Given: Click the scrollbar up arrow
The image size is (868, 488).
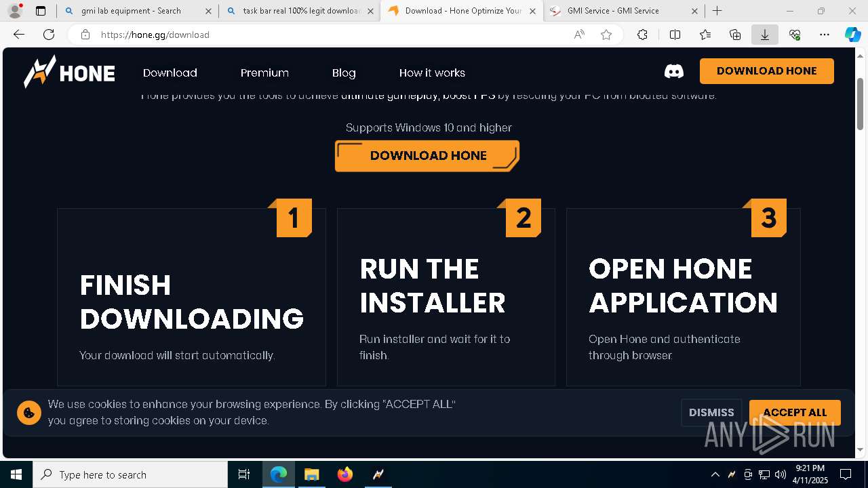Looking at the screenshot, I should (x=861, y=55).
